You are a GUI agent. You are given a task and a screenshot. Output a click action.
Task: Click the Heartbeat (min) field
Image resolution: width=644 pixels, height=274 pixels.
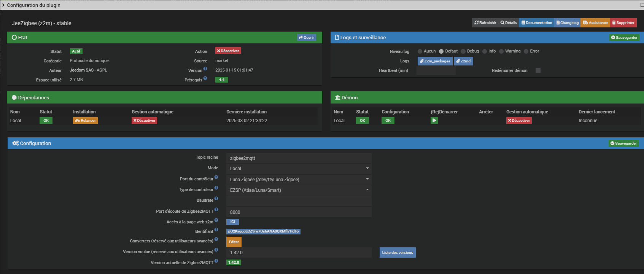(436, 71)
